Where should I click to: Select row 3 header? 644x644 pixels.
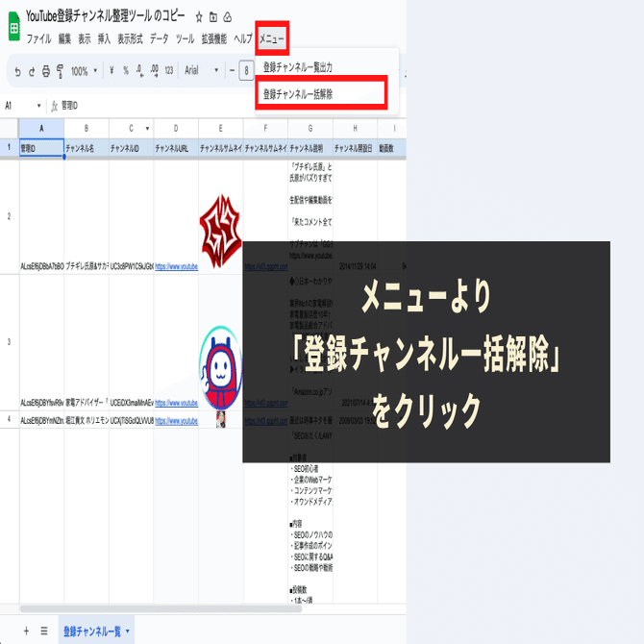click(x=9, y=342)
